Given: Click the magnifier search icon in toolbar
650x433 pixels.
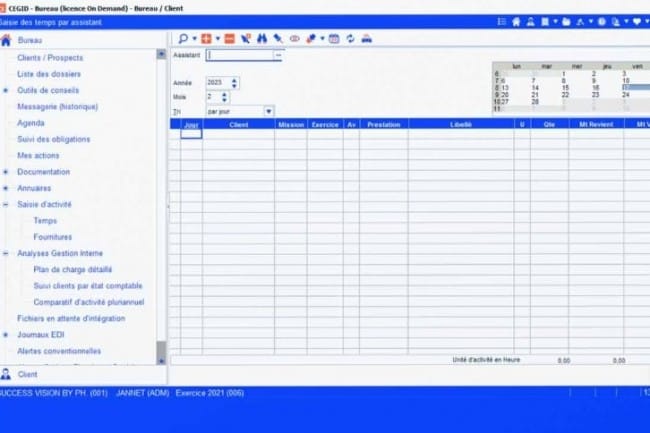Looking at the screenshot, I should tap(182, 38).
